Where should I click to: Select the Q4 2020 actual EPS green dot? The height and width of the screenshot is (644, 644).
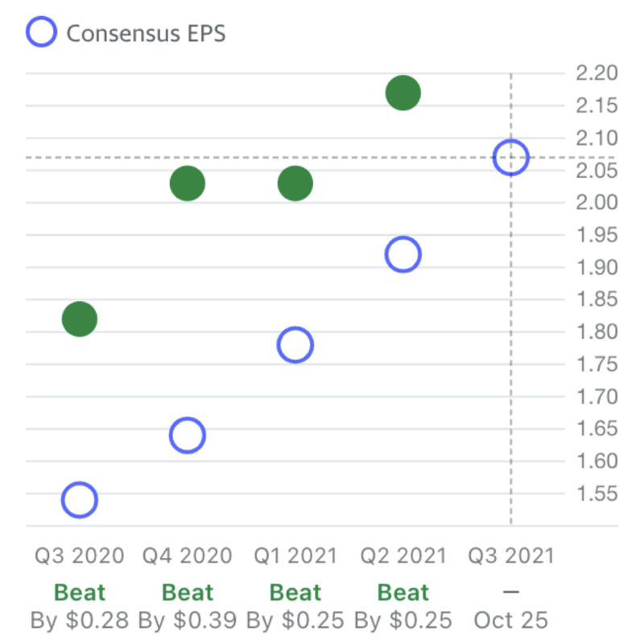pos(188,184)
